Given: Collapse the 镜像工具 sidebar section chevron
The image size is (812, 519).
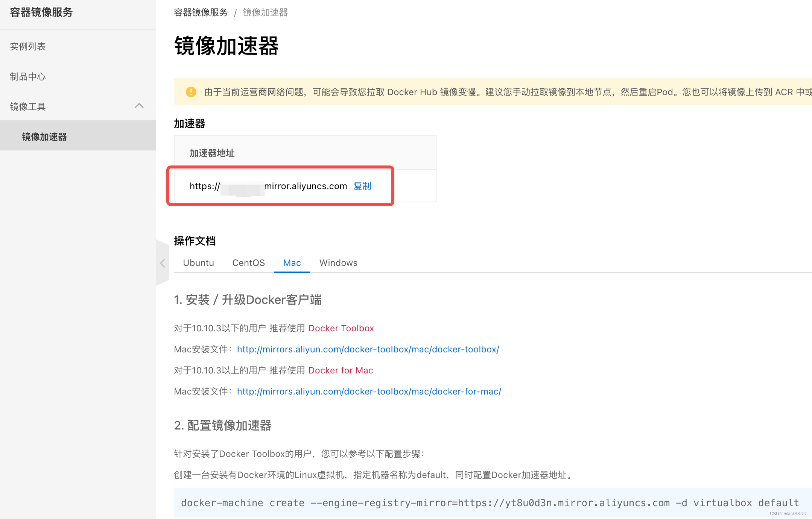Looking at the screenshot, I should pos(139,106).
